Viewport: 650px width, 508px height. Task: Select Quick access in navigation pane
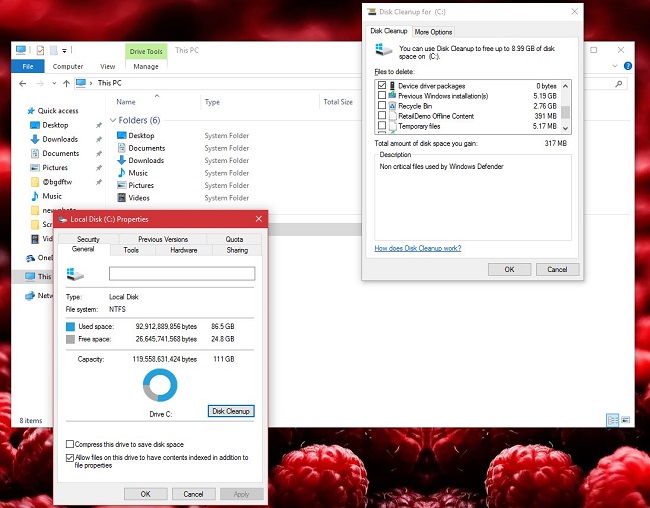(x=58, y=111)
